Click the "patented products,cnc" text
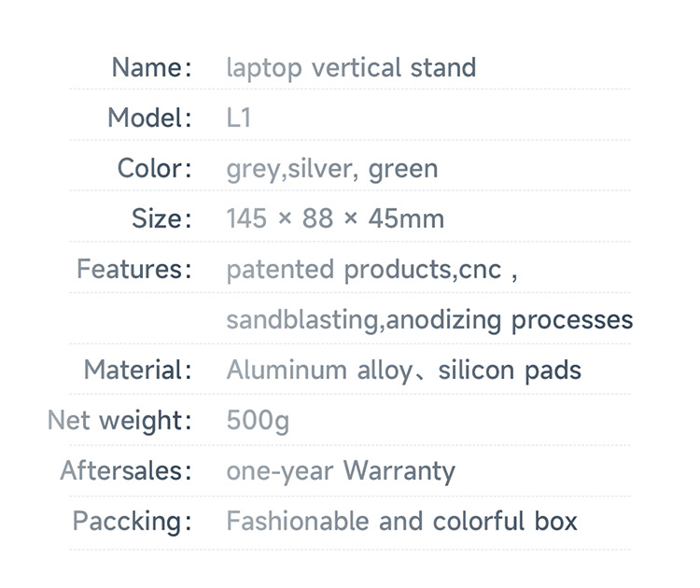700x588 pixels. pos(364,270)
